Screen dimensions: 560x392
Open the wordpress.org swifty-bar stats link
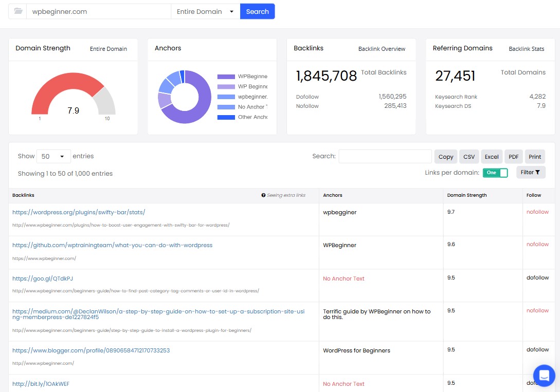click(x=79, y=212)
